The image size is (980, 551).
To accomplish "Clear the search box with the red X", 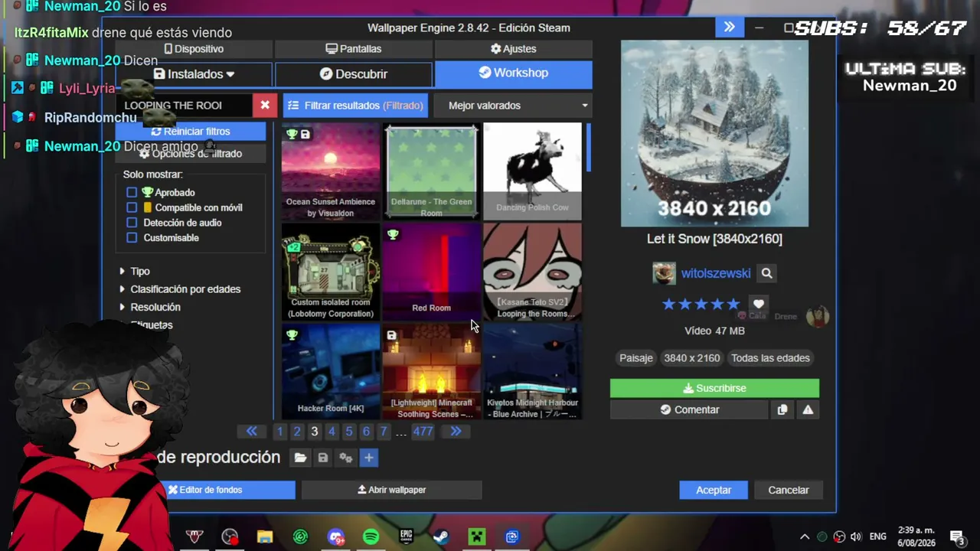I will coord(265,105).
